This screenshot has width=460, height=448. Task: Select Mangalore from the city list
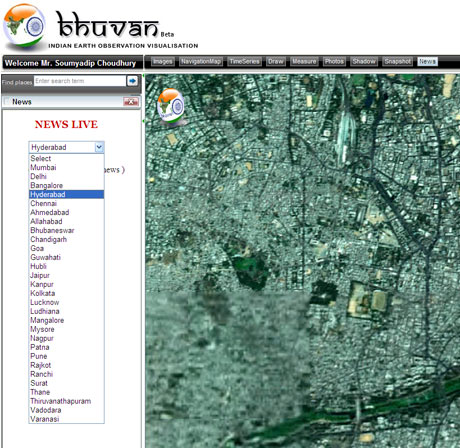coord(67,320)
